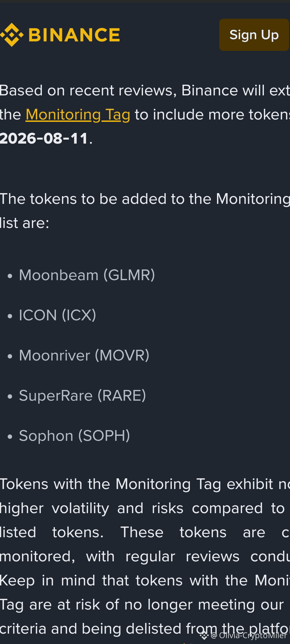Screen dimensions: 290x644
Task: Click the @Olivia-CryptoMiler watermark username
Action: 249,635
